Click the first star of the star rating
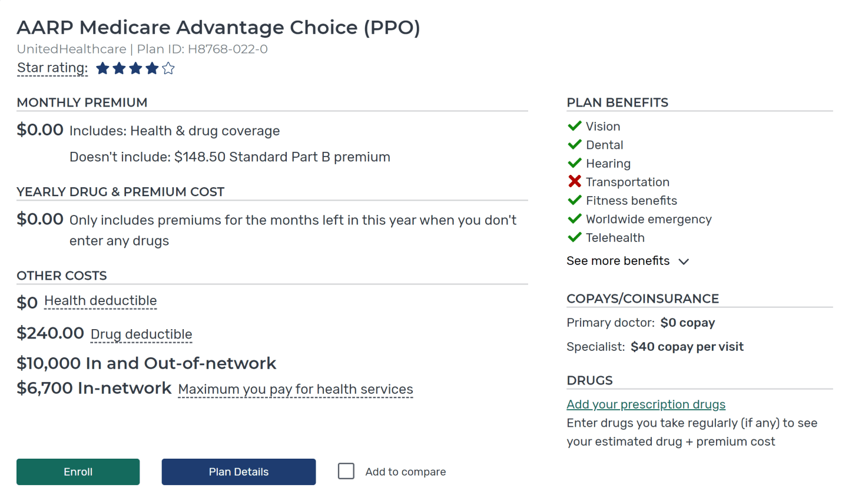Screen dimensions: 842x504 (x=102, y=68)
